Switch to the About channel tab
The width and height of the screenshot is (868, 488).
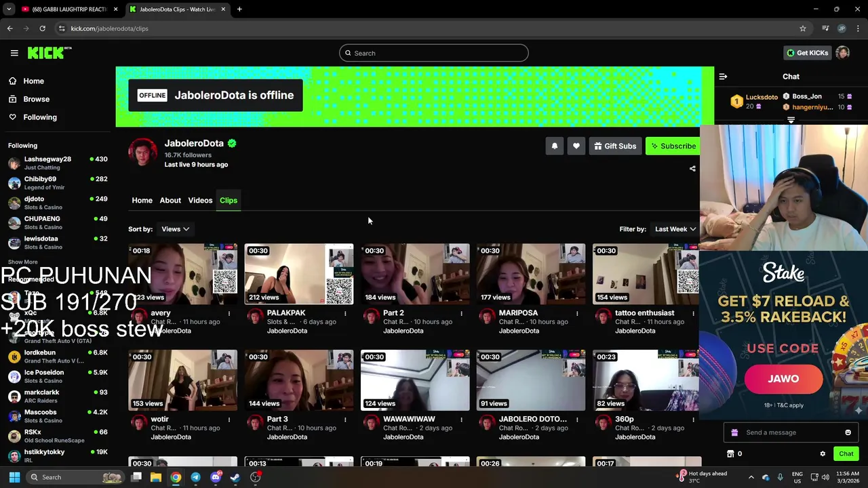[170, 201]
